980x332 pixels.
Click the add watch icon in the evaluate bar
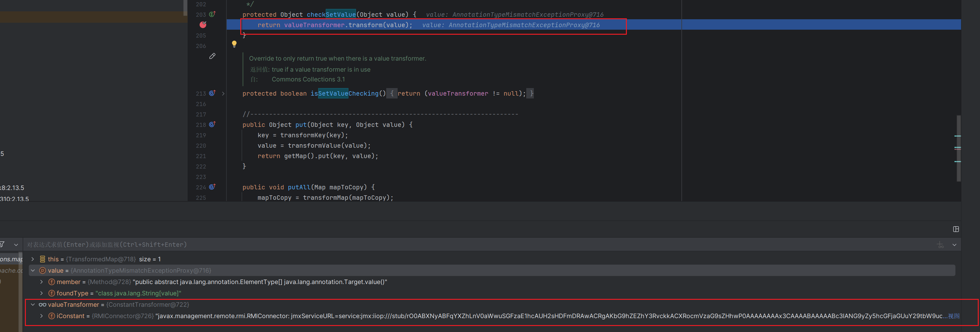tap(941, 245)
